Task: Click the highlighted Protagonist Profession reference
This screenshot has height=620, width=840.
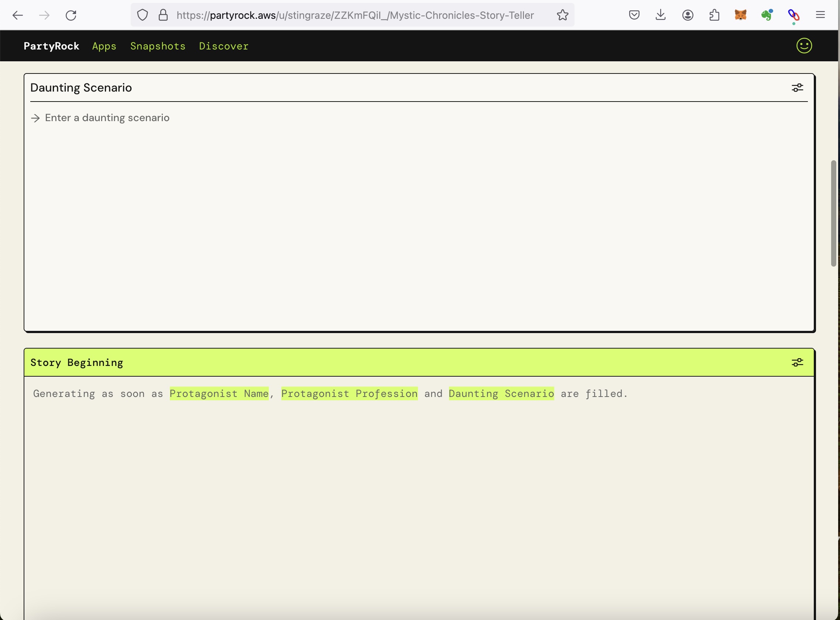Action: 349,393
